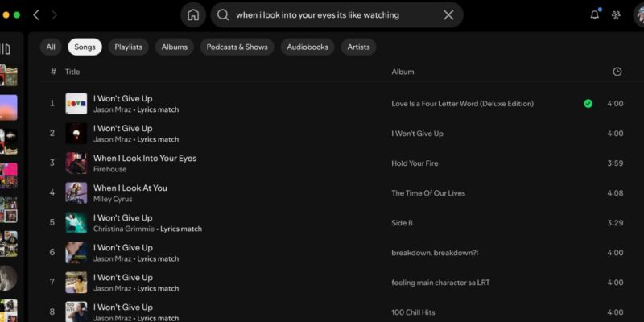The width and height of the screenshot is (644, 322).
Task: Navigate back with the left arrow
Action: point(36,15)
